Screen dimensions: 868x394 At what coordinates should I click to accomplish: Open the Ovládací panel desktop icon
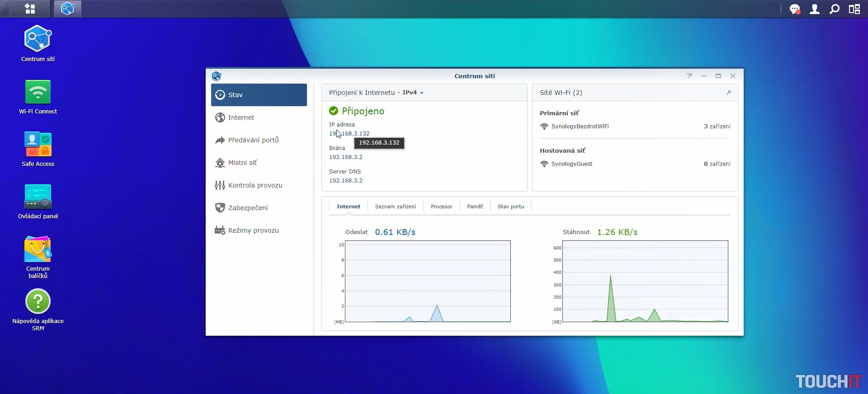[38, 197]
